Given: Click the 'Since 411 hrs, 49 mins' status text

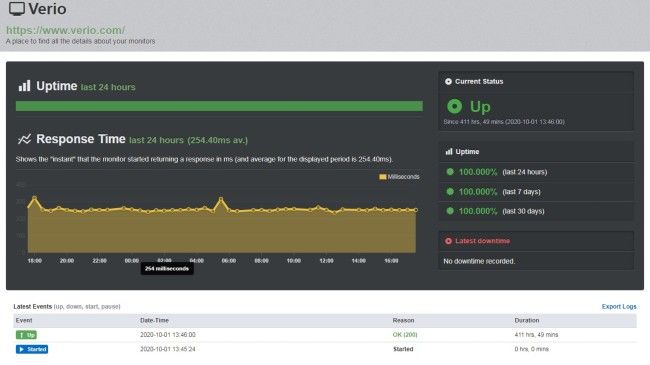Looking at the screenshot, I should tap(504, 122).
